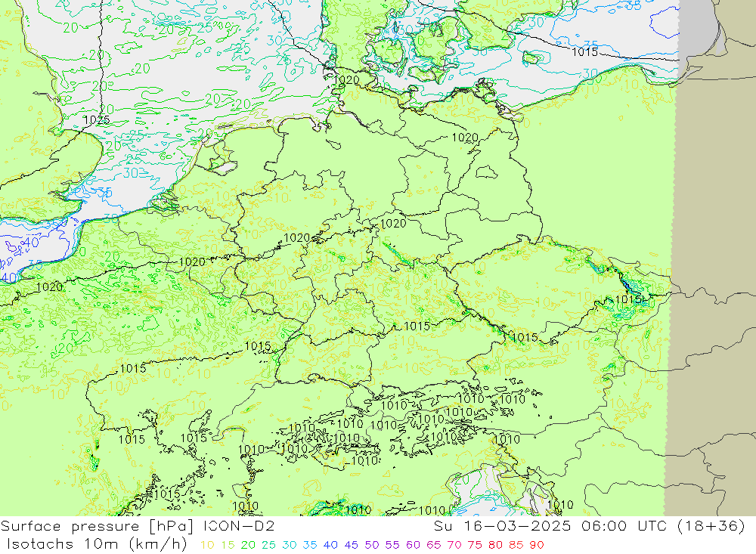This screenshot has height=554, width=756.
Task: Click legend value 25 in isotachs scale
Action: click(x=269, y=545)
